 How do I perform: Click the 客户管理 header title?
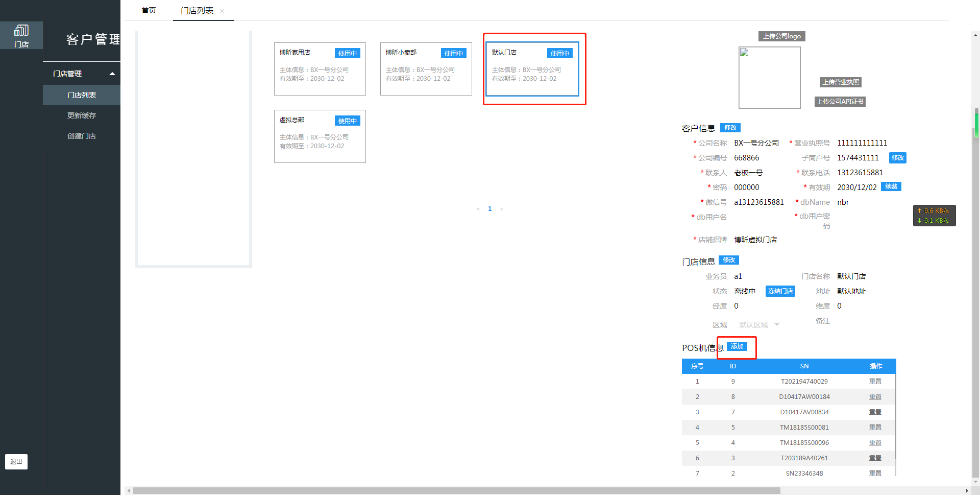[x=93, y=39]
